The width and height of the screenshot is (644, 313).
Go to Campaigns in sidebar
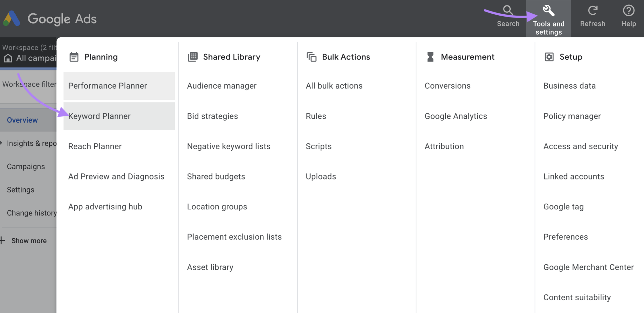point(26,167)
